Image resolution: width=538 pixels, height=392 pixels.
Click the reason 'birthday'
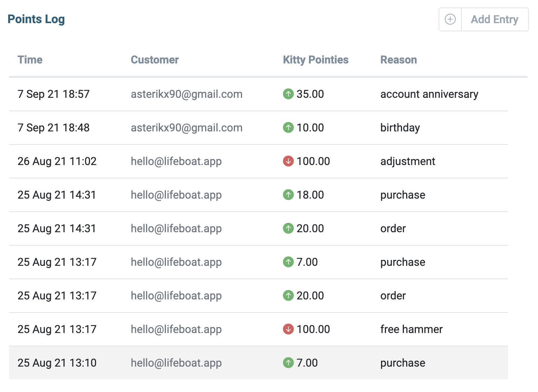coord(400,128)
